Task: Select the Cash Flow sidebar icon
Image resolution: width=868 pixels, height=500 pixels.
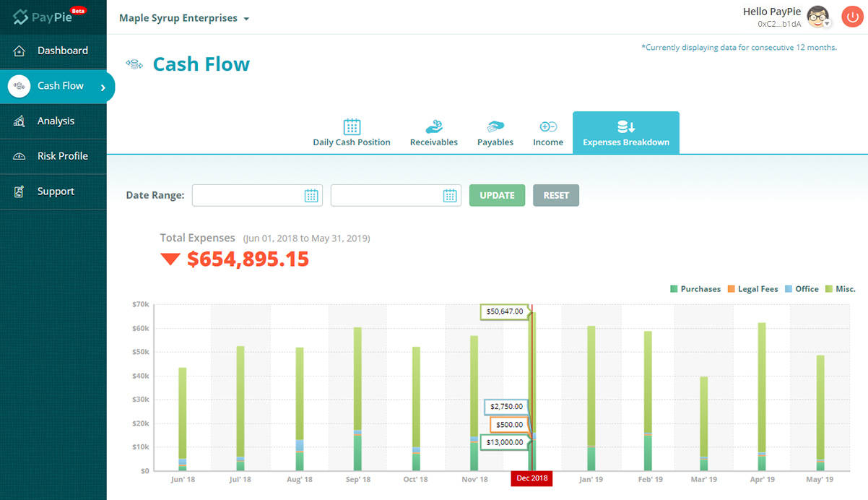Action: 19,86
